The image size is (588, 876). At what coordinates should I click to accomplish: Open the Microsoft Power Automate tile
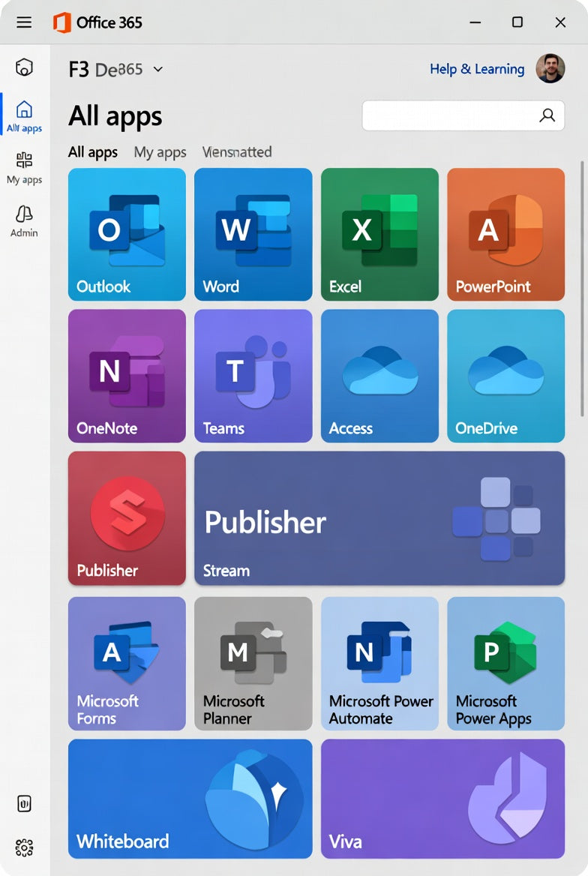tap(379, 664)
